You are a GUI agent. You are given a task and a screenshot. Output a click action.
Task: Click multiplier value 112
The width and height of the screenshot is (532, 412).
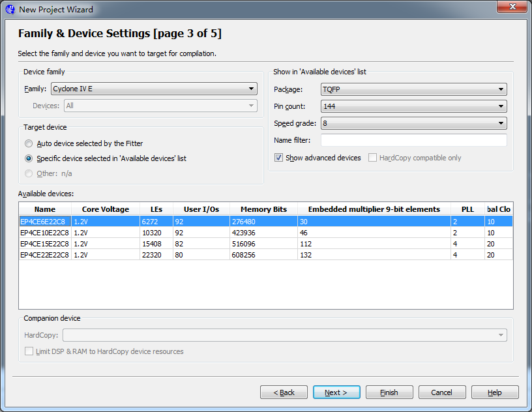tap(306, 244)
